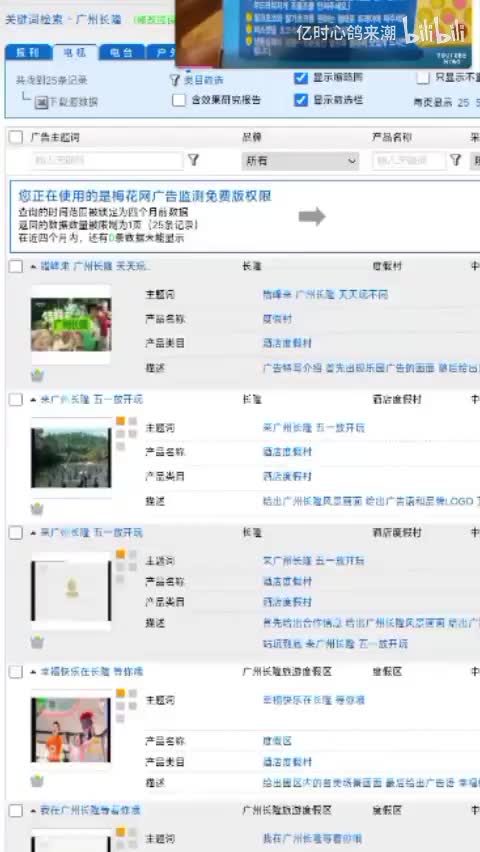
Task: Toggle the 显示筛选栏 checkbox
Action: (x=301, y=100)
